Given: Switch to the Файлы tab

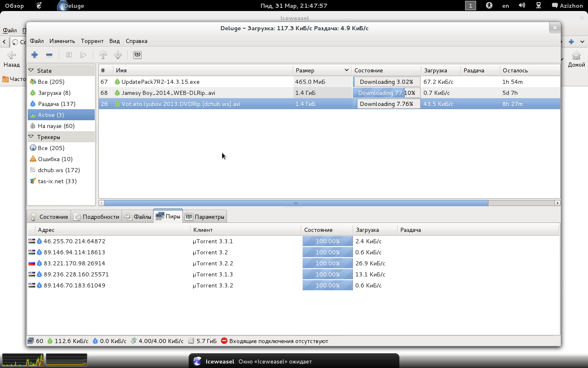Looking at the screenshot, I should 138,217.
